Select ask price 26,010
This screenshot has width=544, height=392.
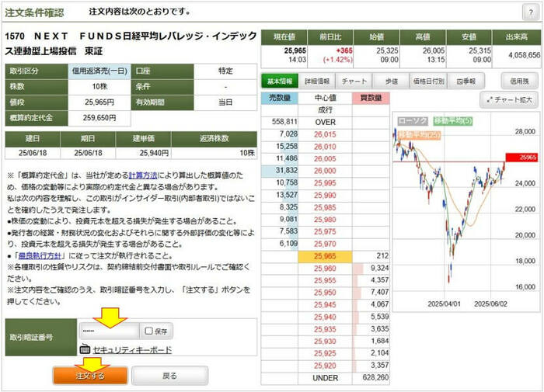[325, 147]
